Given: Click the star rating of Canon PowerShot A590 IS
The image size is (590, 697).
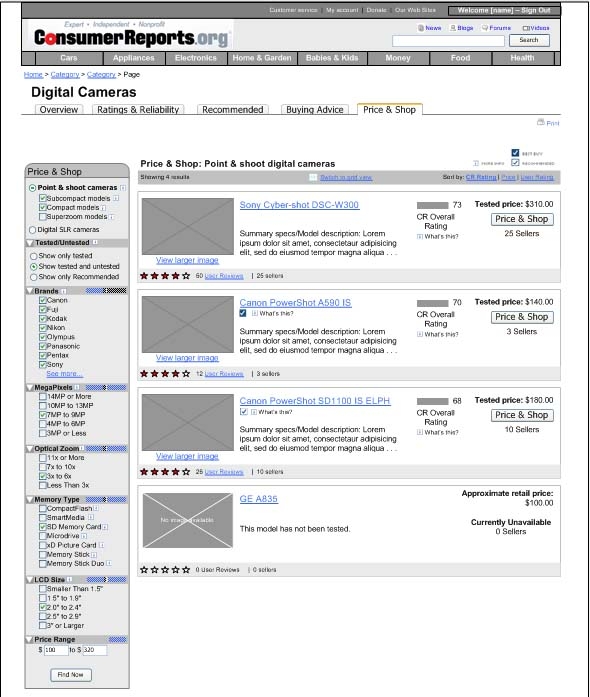Looking at the screenshot, I should [x=165, y=374].
